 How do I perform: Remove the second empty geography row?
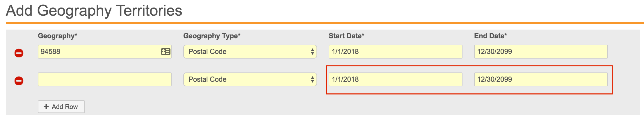(19, 81)
